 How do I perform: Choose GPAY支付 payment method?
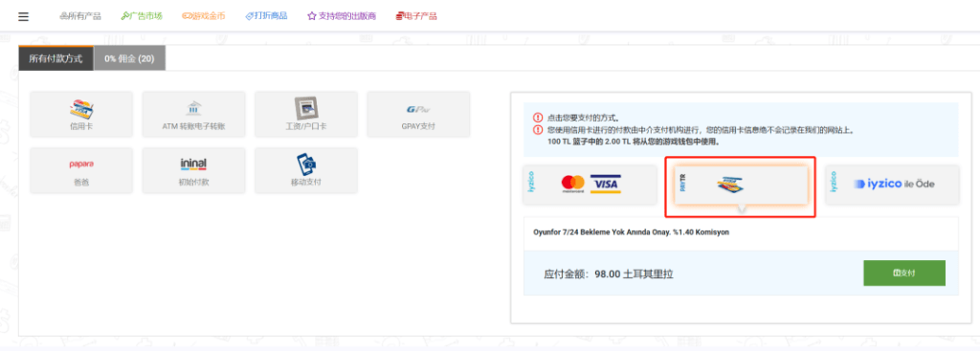pos(418,115)
